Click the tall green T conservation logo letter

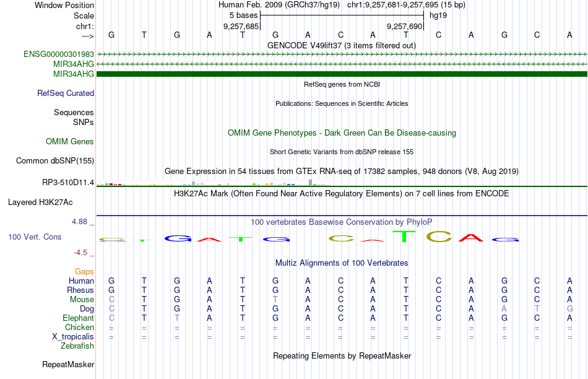[x=404, y=237]
